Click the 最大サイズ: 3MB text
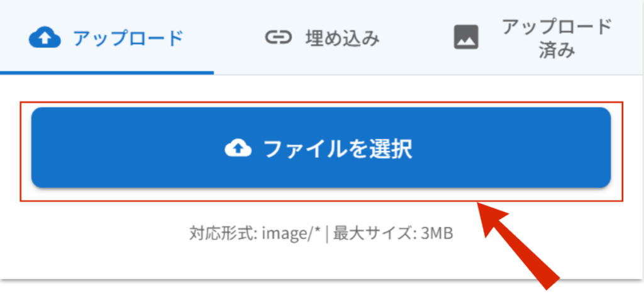Image resolution: width=644 pixels, height=299 pixels. click(x=393, y=234)
